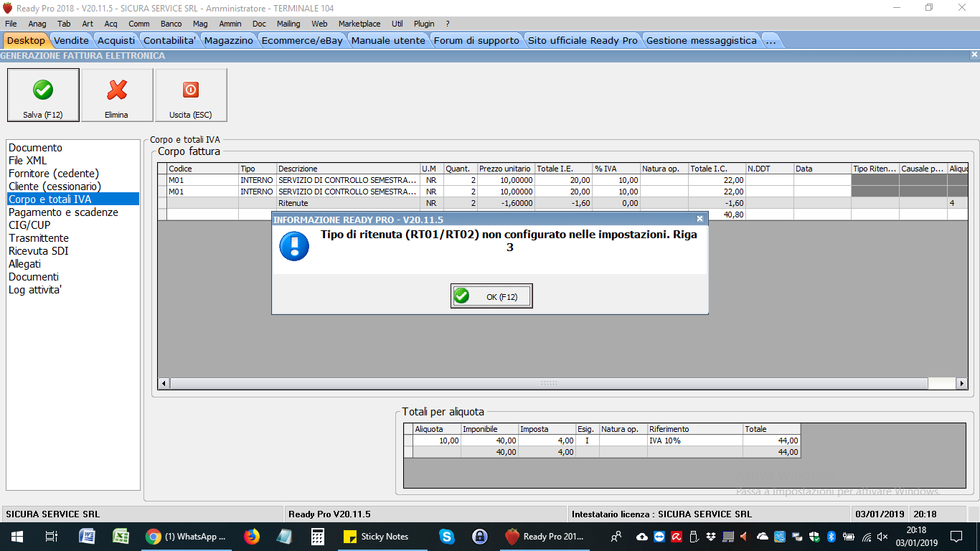Click the invoice table's left scroll arrow
The height and width of the screenshot is (551, 980).
(x=164, y=384)
